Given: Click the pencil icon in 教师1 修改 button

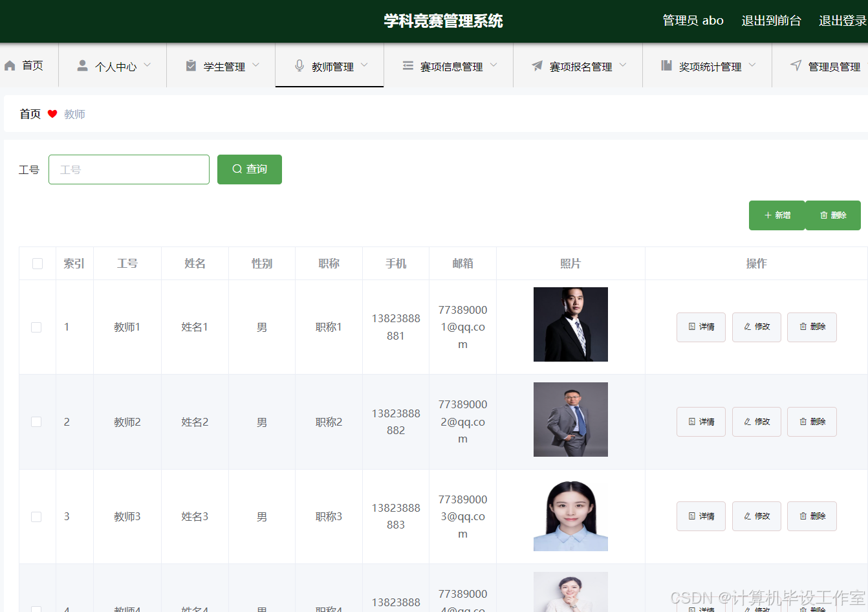Looking at the screenshot, I should pos(748,327).
